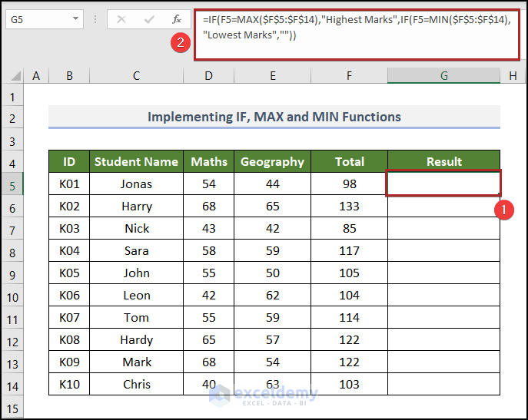Click the Enter checkmark icon in formula bar
This screenshot has width=528, height=420.
[x=149, y=19]
